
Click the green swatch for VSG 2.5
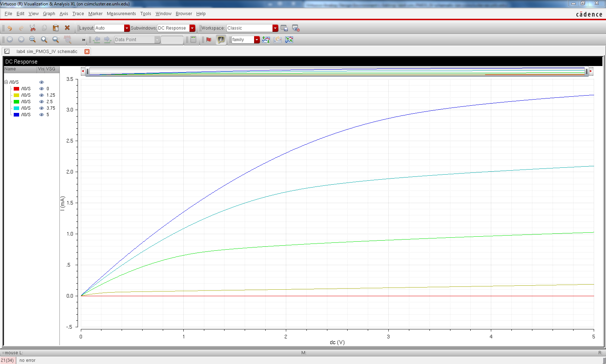(x=16, y=102)
